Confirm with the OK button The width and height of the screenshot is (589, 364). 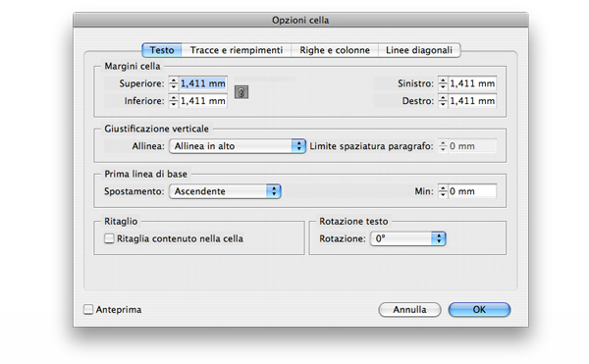[x=479, y=310]
